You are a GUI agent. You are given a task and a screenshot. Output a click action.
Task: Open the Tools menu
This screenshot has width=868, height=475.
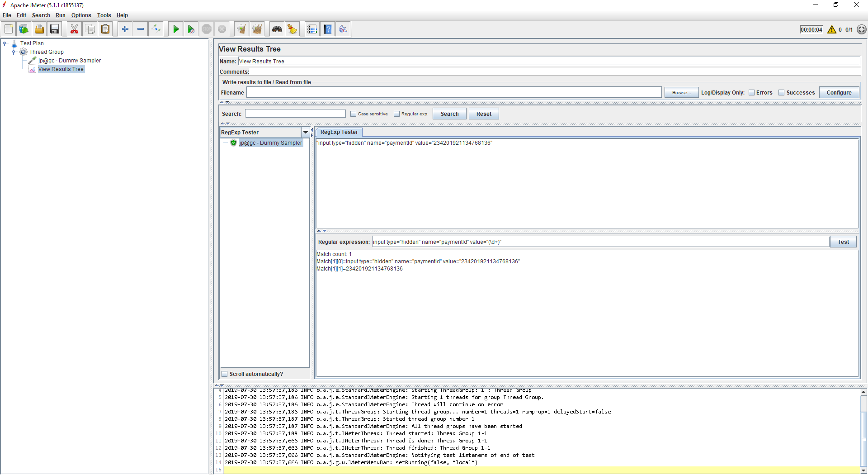tap(104, 15)
